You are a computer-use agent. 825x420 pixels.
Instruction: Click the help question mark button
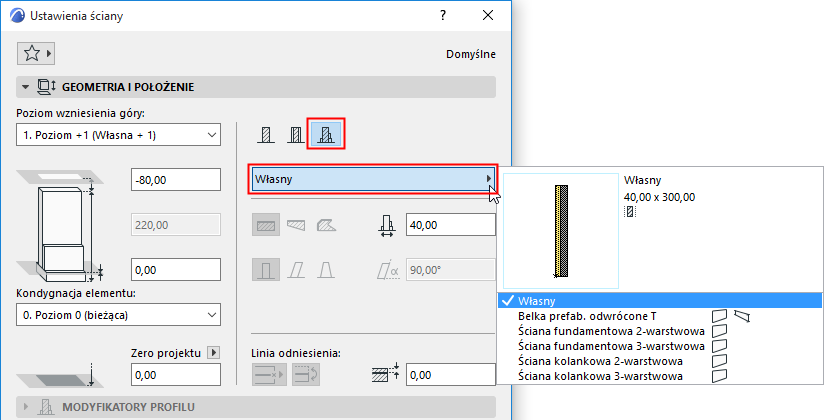coord(443,15)
